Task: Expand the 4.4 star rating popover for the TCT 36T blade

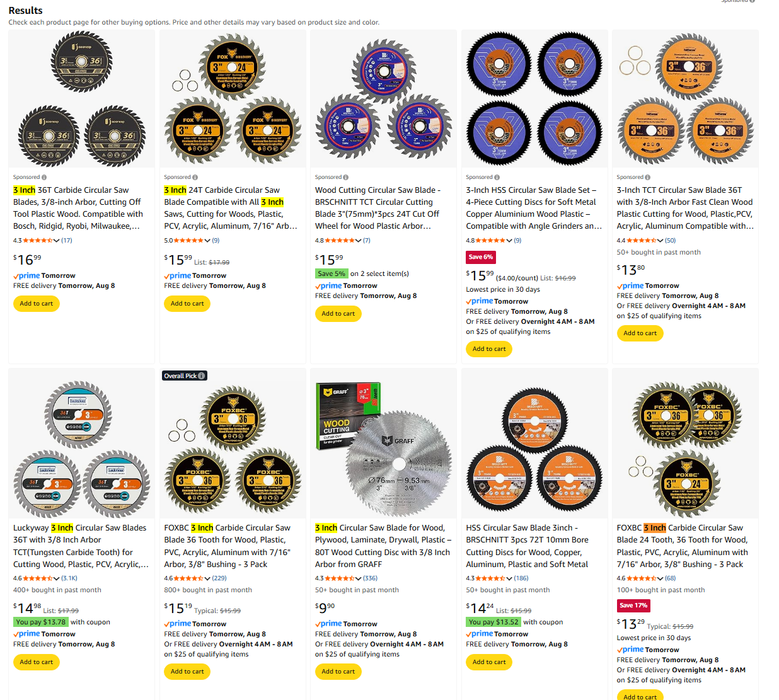Action: (661, 241)
